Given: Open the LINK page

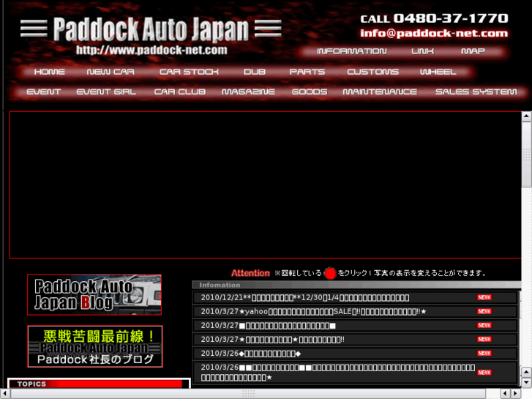Looking at the screenshot, I should tap(423, 51).
